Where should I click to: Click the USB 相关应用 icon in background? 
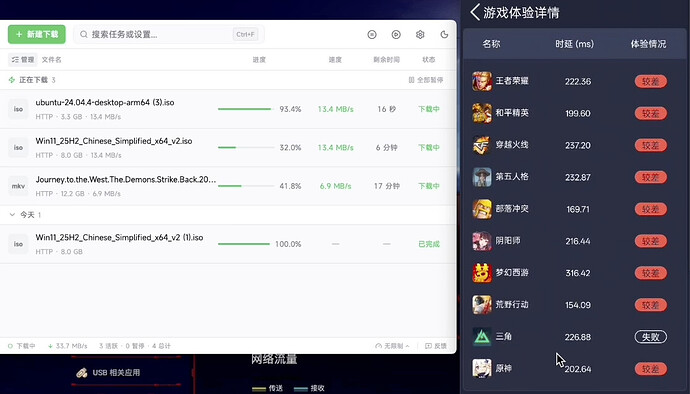82,373
